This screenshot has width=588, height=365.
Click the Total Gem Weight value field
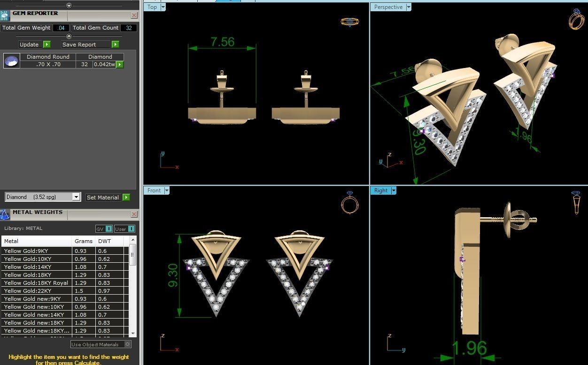coord(61,28)
